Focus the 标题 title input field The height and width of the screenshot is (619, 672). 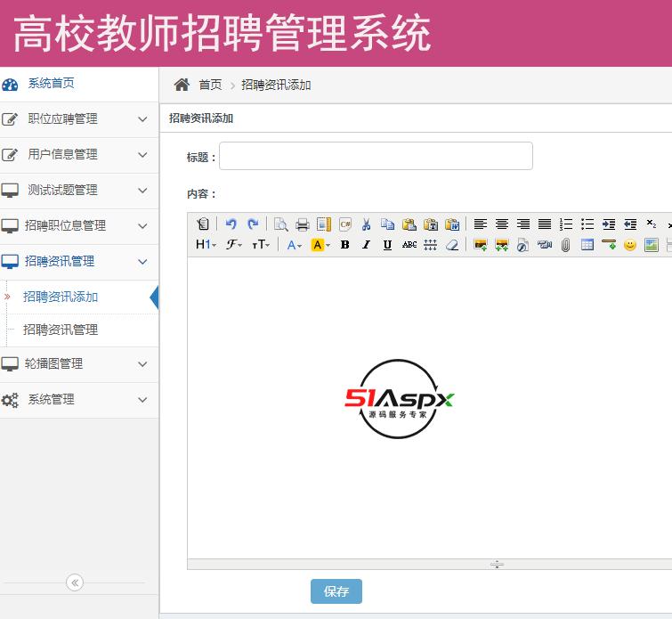pos(376,156)
